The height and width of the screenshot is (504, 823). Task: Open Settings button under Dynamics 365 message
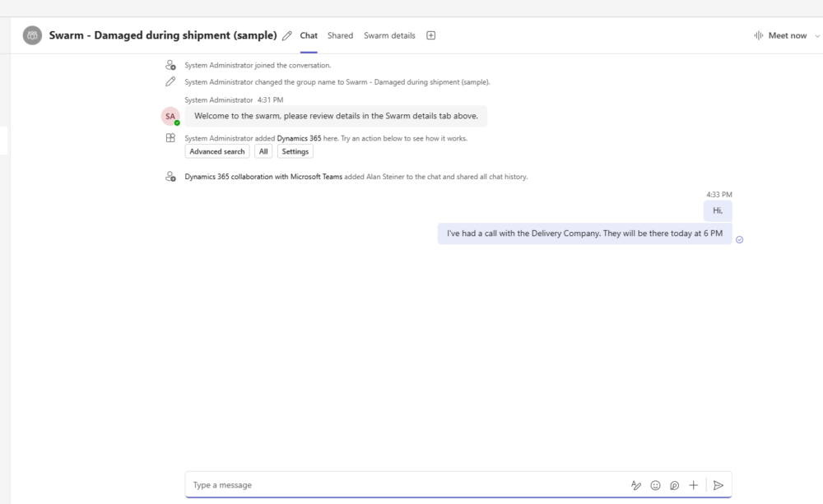[x=295, y=151]
